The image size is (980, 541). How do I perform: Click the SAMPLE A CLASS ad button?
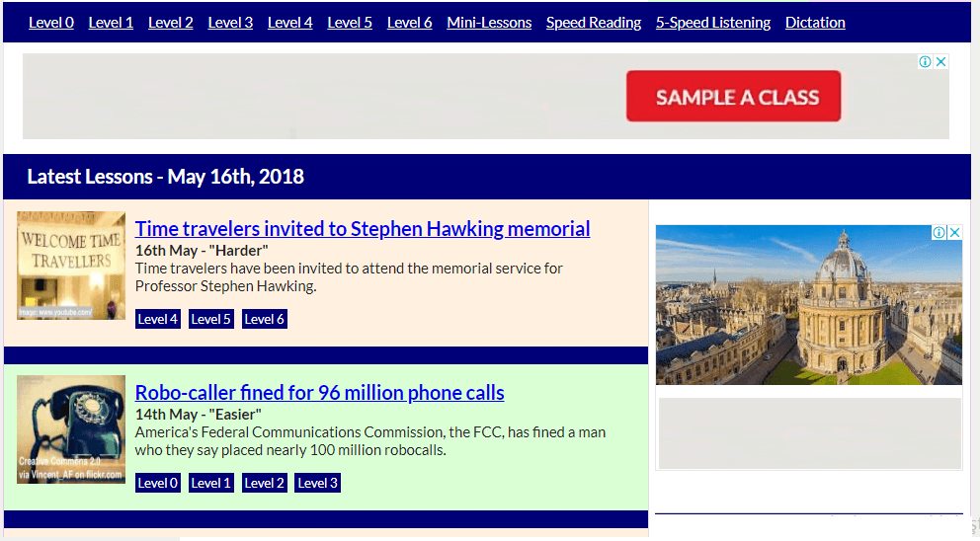point(734,96)
